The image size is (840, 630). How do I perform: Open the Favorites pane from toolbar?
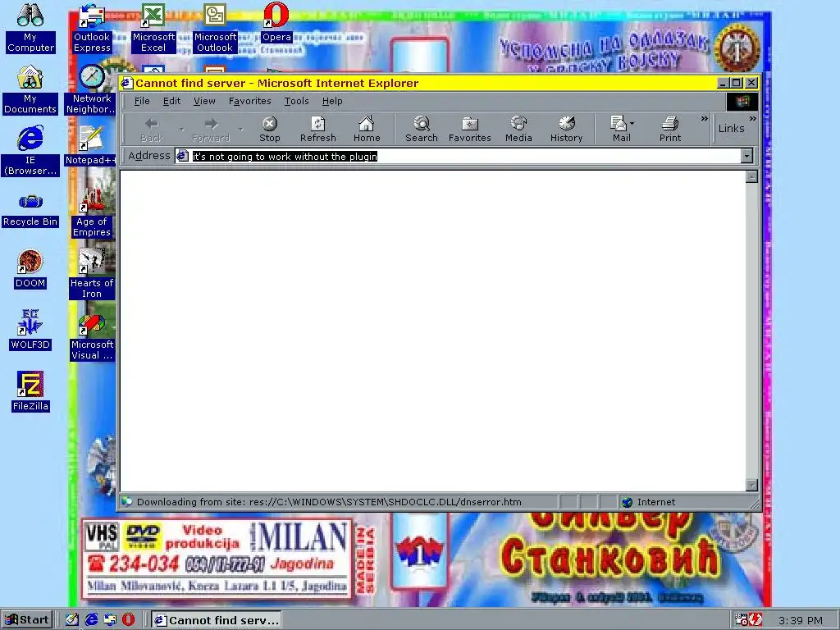(x=470, y=129)
